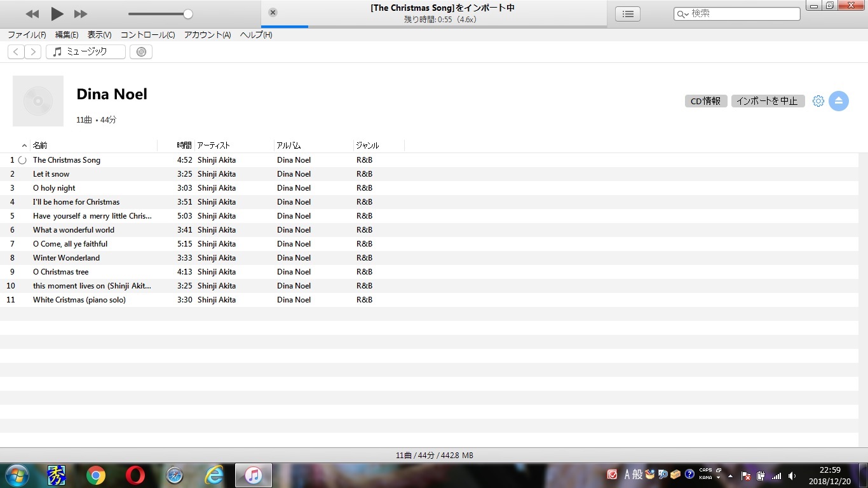
Task: Eject the CD with the eject icon
Action: pos(838,101)
